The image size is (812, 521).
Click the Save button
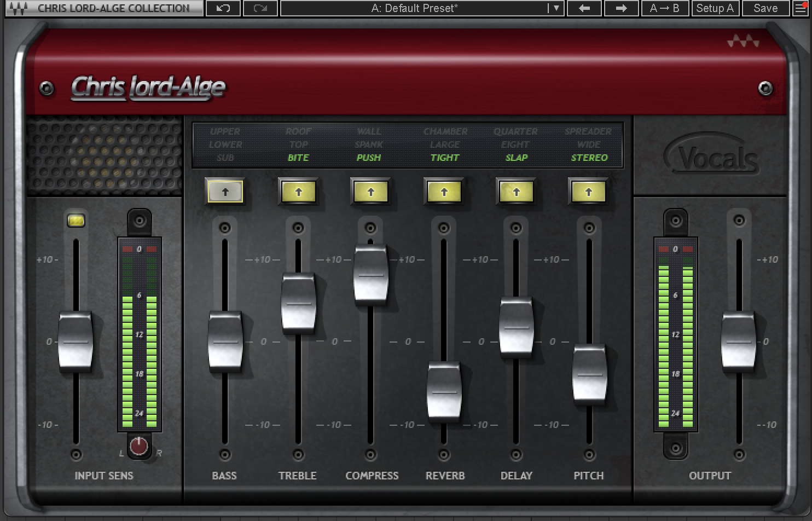click(x=765, y=8)
